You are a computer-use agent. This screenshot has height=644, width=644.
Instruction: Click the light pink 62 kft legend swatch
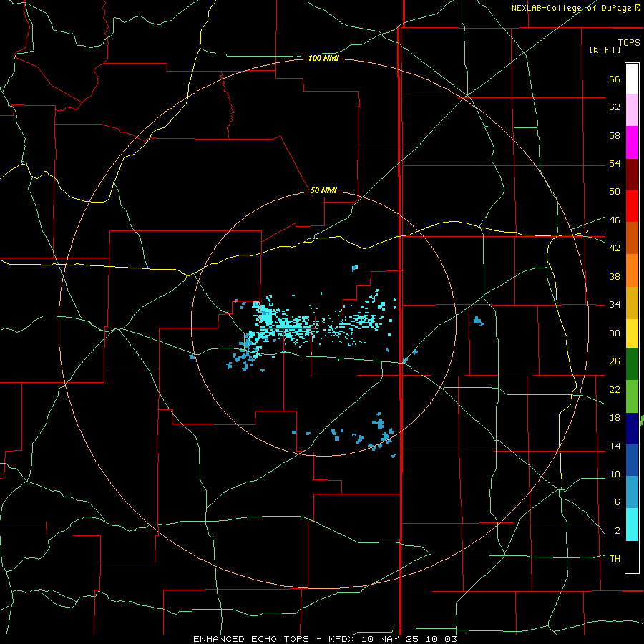[632, 109]
